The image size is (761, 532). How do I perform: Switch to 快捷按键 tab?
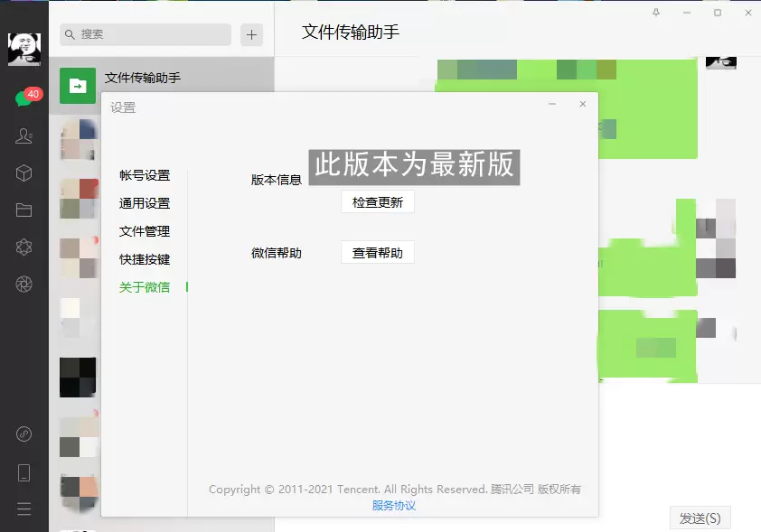pyautogui.click(x=145, y=259)
